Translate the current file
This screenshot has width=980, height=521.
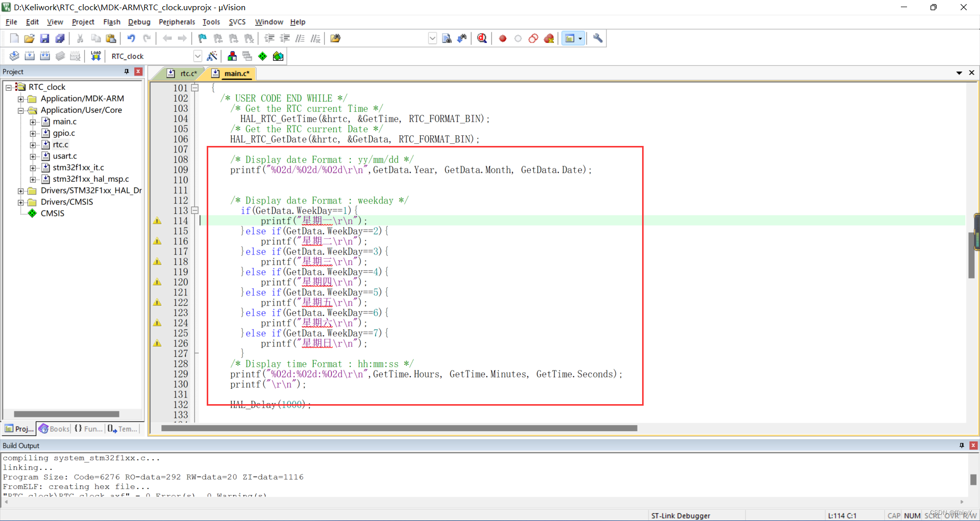14,56
